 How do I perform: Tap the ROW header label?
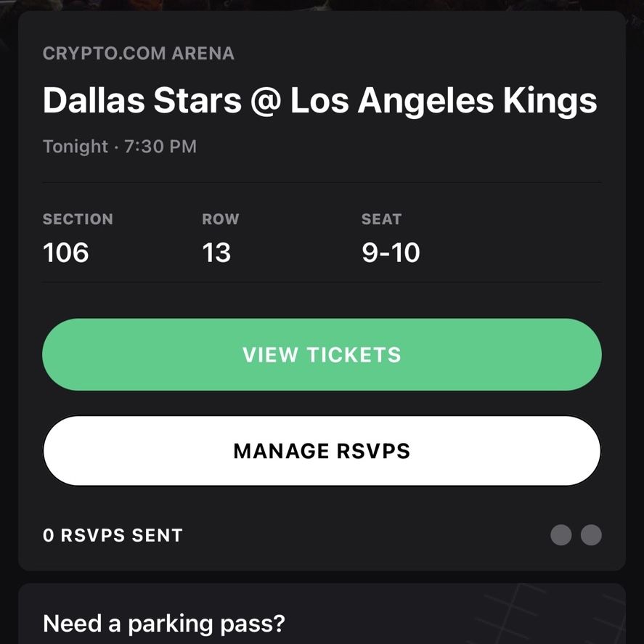pos(221,219)
